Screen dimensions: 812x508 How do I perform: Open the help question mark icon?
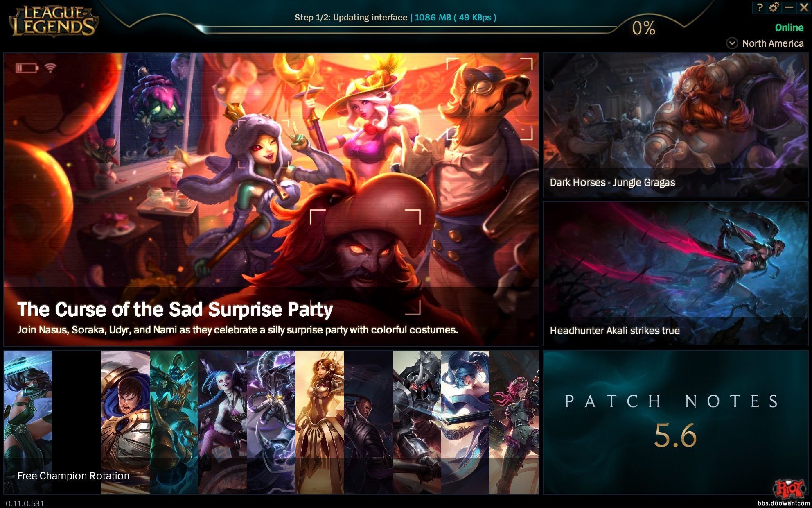pos(760,8)
